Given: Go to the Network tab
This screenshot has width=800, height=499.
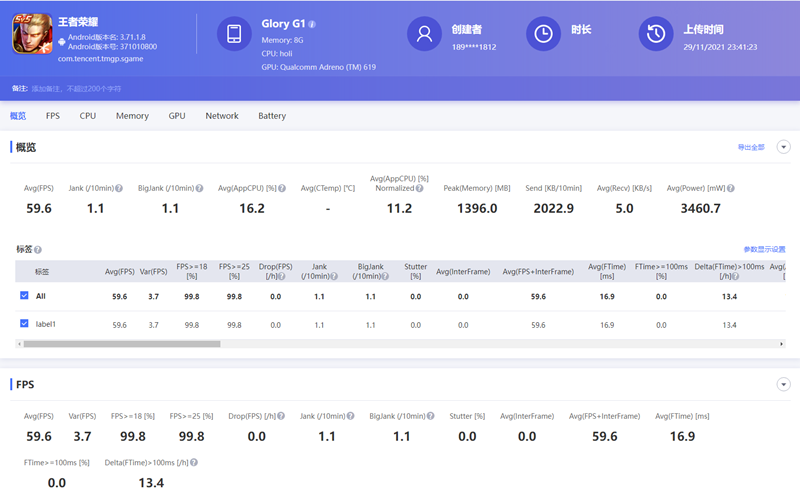Looking at the screenshot, I should (x=222, y=116).
